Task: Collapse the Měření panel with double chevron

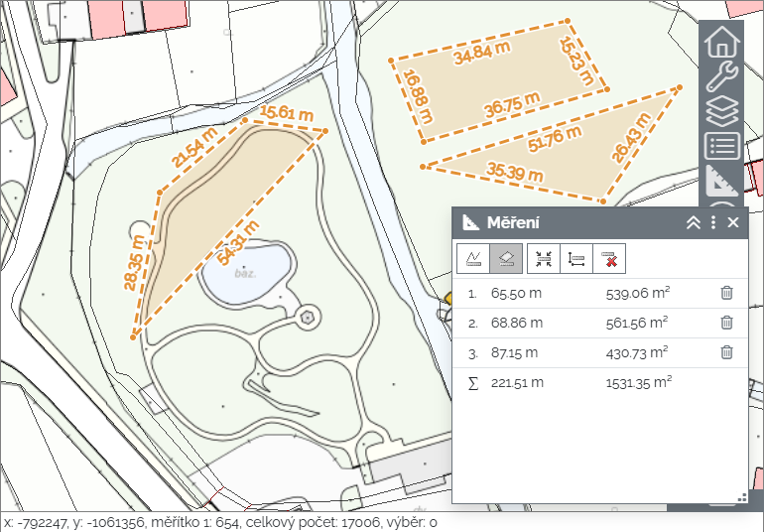Action: pyautogui.click(x=694, y=223)
